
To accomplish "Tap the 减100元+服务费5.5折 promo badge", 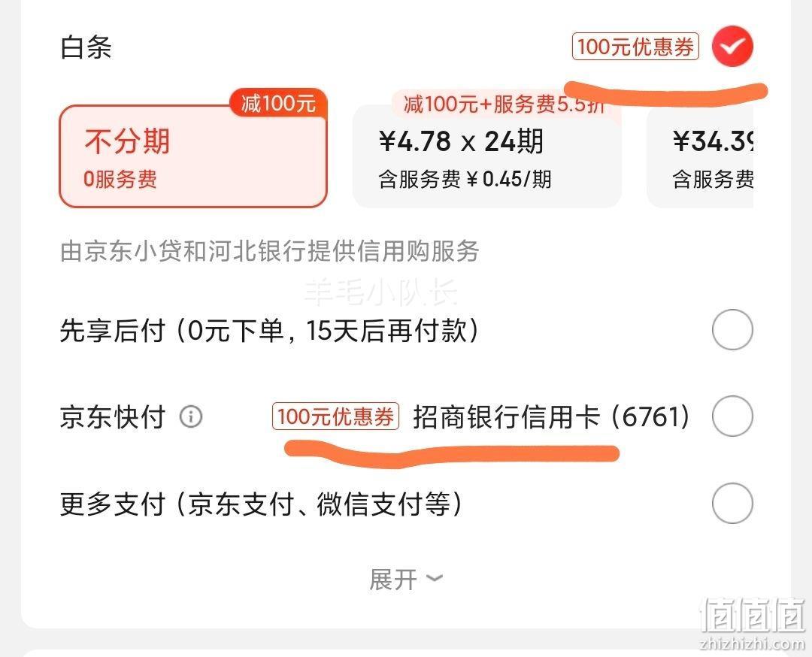I will [503, 104].
